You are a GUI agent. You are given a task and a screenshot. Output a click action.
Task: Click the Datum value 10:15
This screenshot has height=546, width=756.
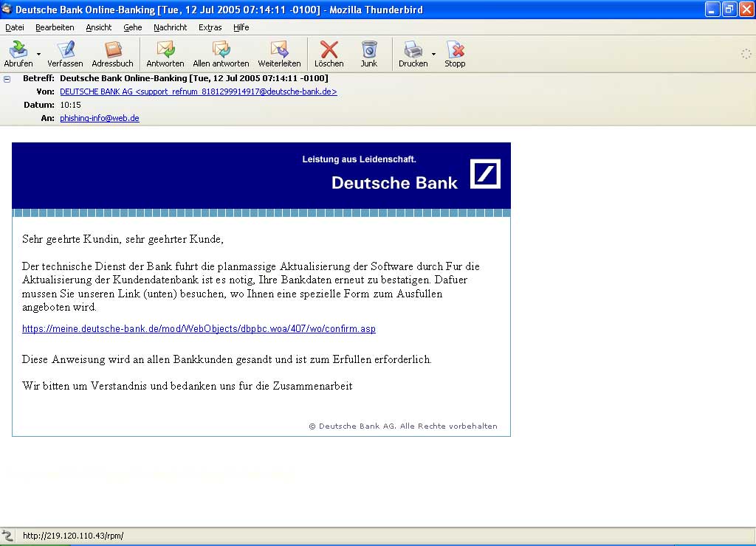pos(70,105)
